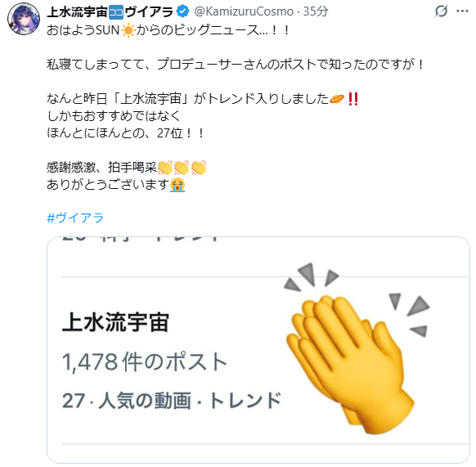
Task: Click the display name 上水流宇宙 ヴイアラ
Action: [110, 11]
